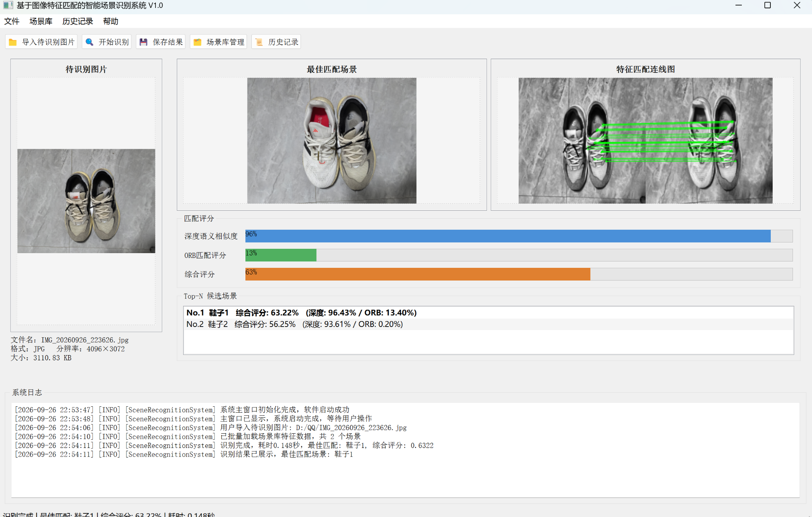Click the 待识别图片 shoe photo thumbnail
This screenshot has width=812, height=517.
[x=86, y=201]
